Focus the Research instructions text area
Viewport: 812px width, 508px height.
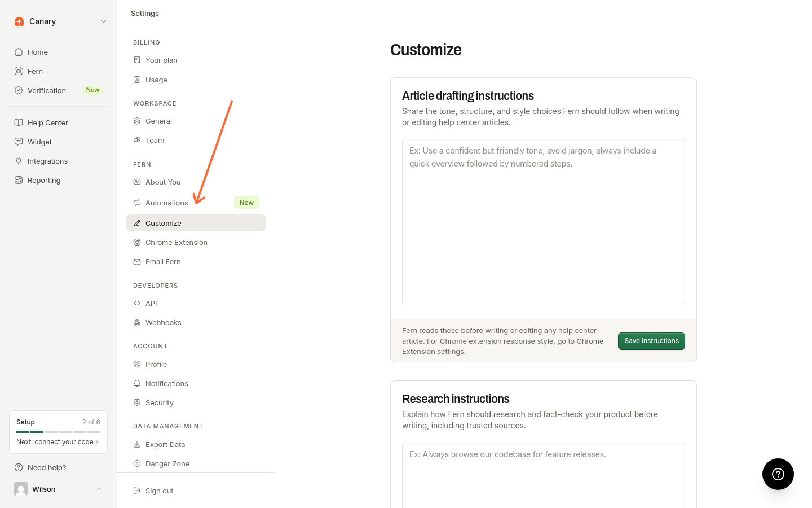544,475
